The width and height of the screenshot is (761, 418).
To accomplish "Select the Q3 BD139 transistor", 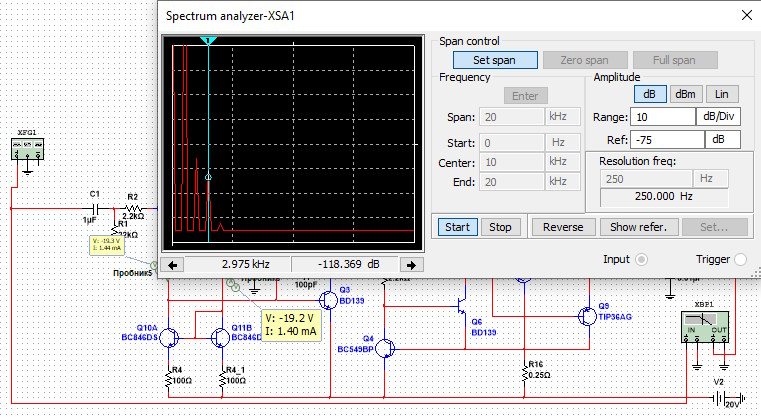I will click(x=330, y=299).
